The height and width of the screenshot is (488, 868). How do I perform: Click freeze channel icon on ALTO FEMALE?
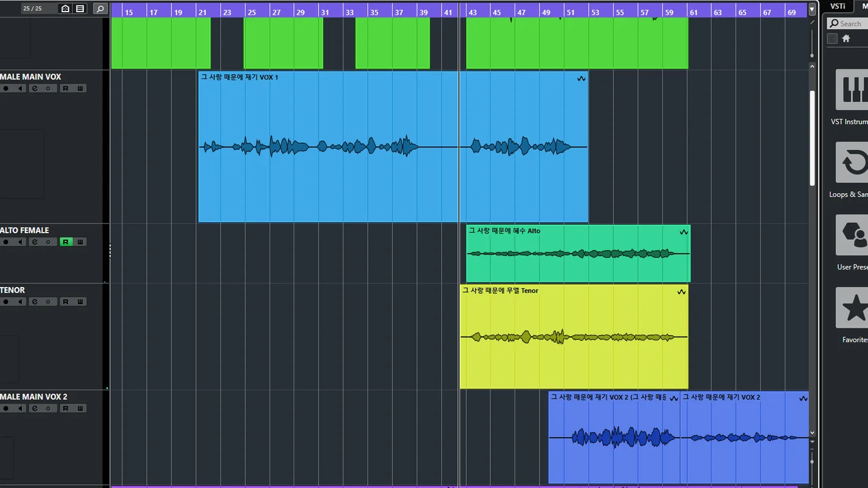coord(49,242)
